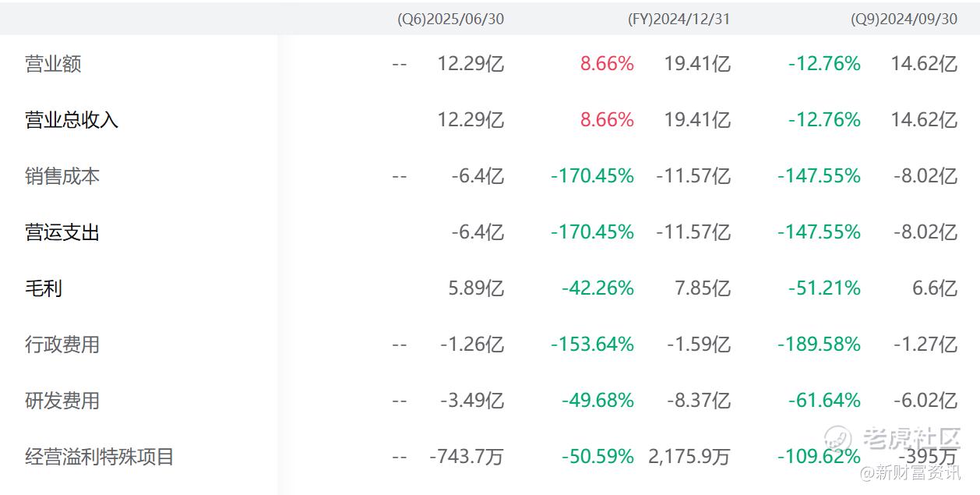
Task: Click the red 8.66% value in 营业额 row
Action: pos(607,64)
